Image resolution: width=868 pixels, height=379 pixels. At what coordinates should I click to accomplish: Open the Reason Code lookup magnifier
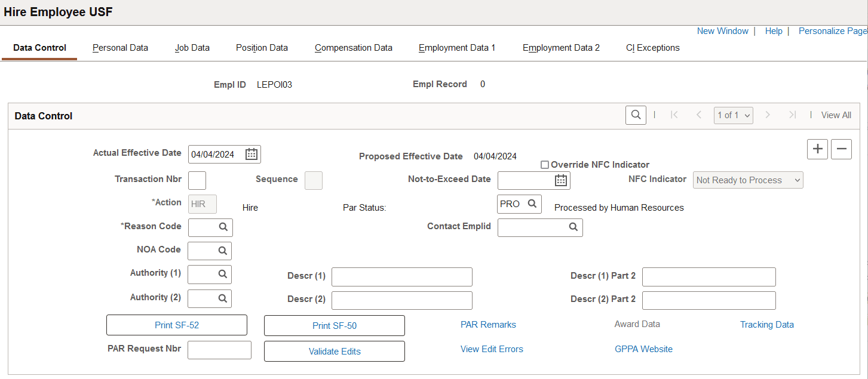point(219,227)
